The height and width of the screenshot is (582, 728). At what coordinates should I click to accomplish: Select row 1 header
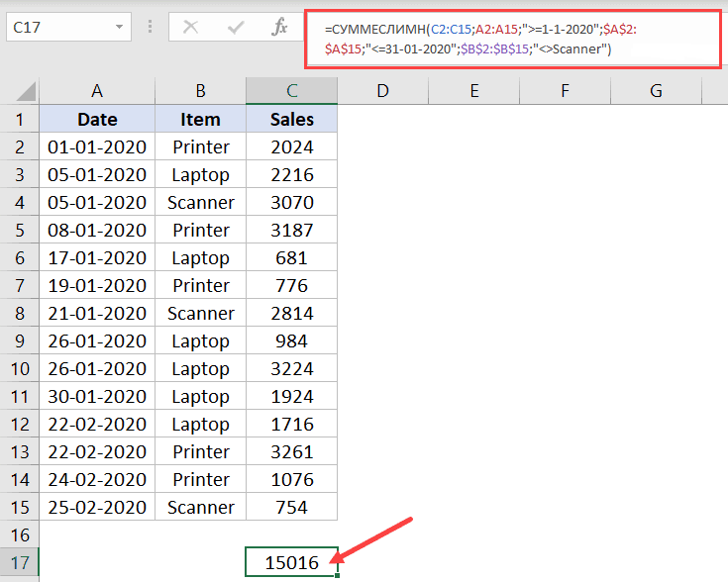[20, 120]
